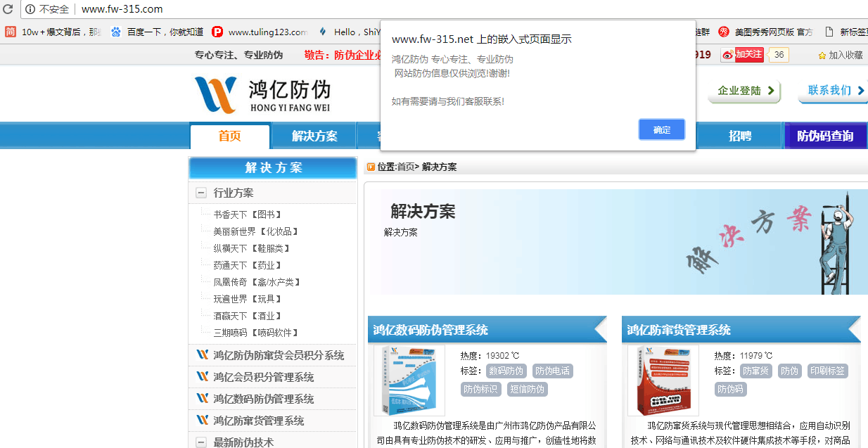Click the 确定 button in the dialog
Image resolution: width=868 pixels, height=448 pixels.
tap(661, 129)
